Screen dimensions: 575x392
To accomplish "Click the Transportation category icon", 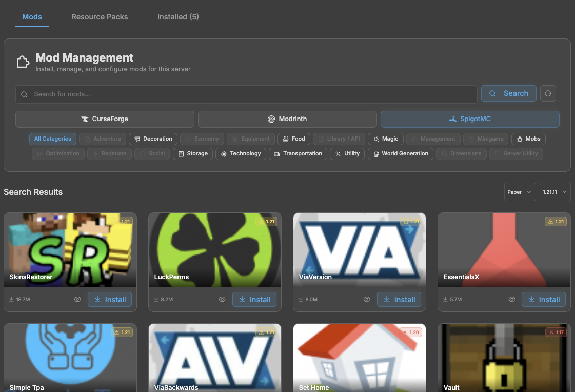I will pyautogui.click(x=277, y=153).
